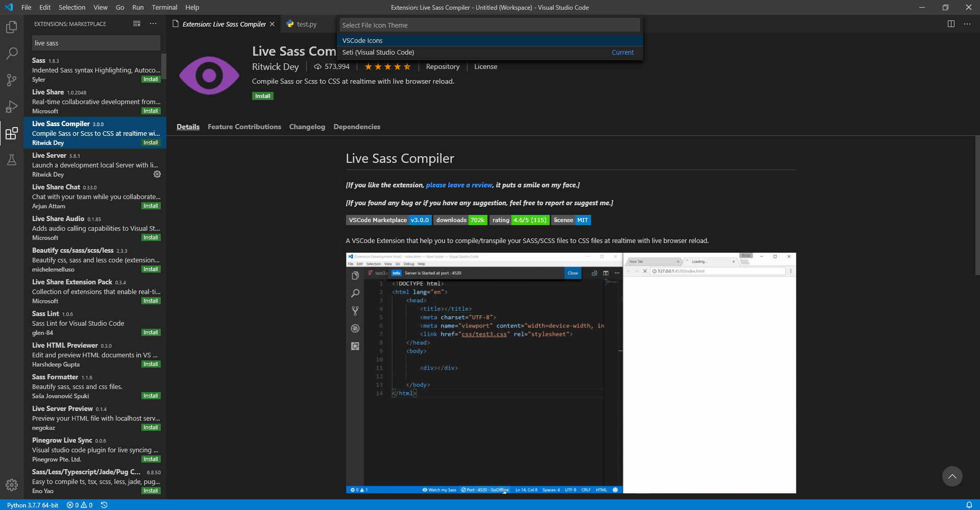Click the live sass extensions search box
This screenshot has height=510, width=980.
click(x=96, y=43)
